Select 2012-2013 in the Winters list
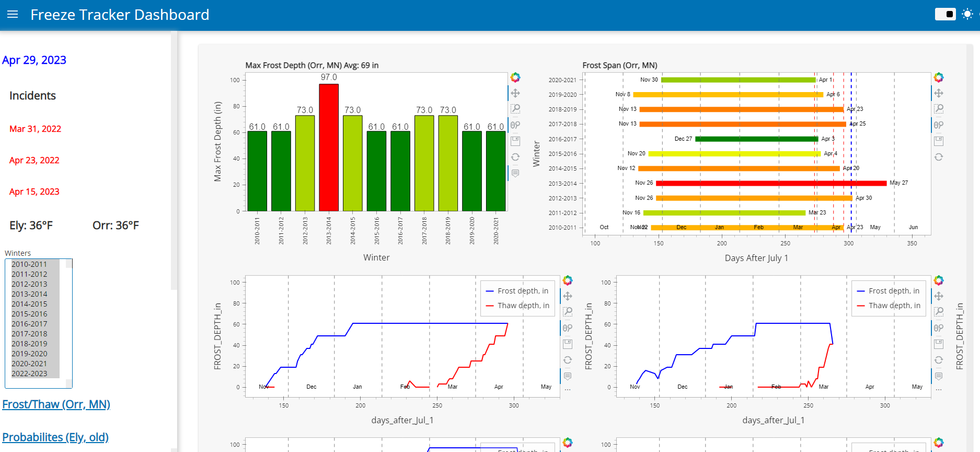 pos(36,284)
